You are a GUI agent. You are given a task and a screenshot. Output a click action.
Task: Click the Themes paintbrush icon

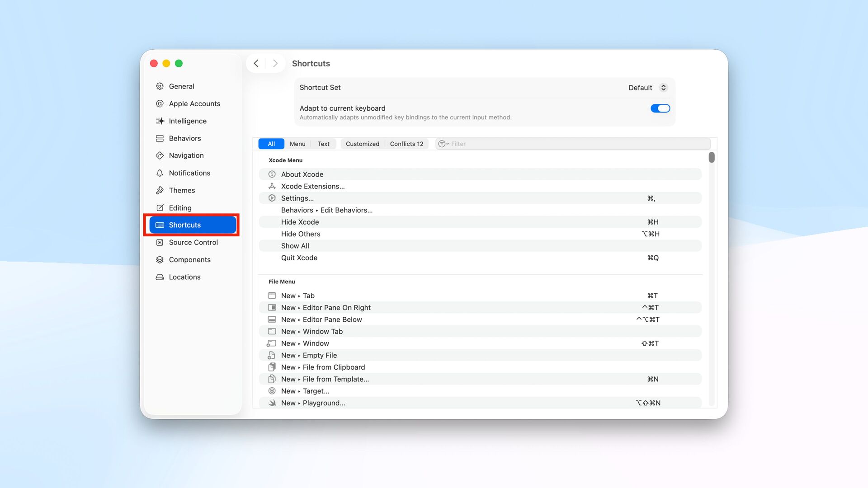160,190
